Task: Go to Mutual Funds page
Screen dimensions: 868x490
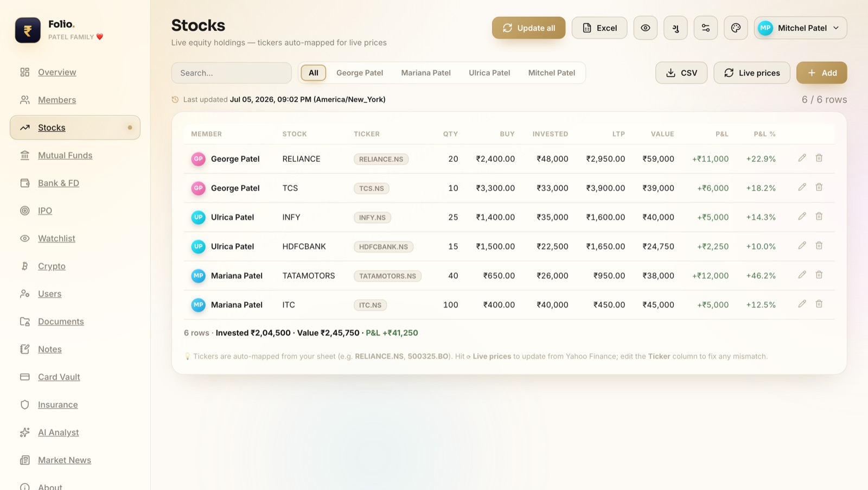Action: point(75,155)
